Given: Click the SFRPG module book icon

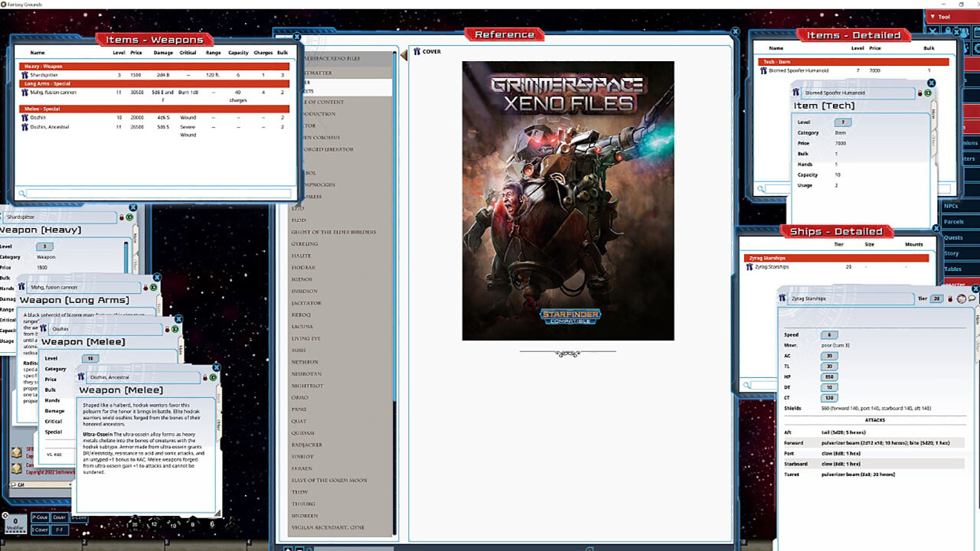Looking at the screenshot, I should tap(18, 452).
